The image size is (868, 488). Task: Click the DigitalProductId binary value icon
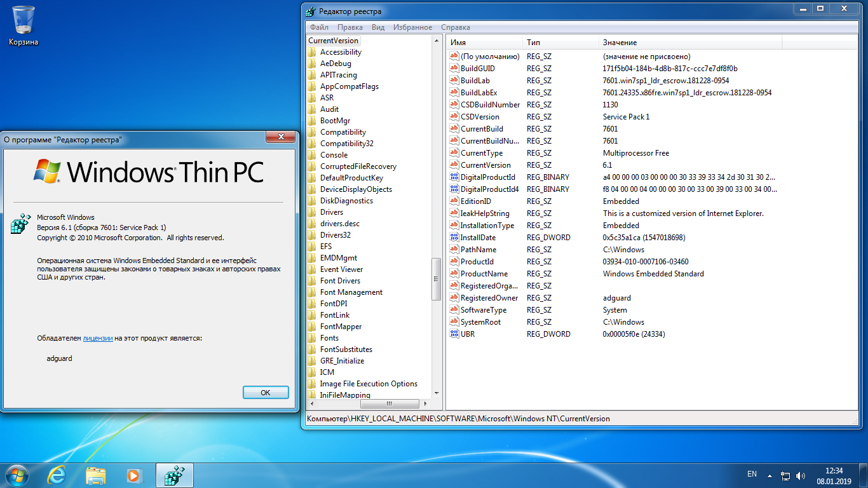click(x=454, y=177)
